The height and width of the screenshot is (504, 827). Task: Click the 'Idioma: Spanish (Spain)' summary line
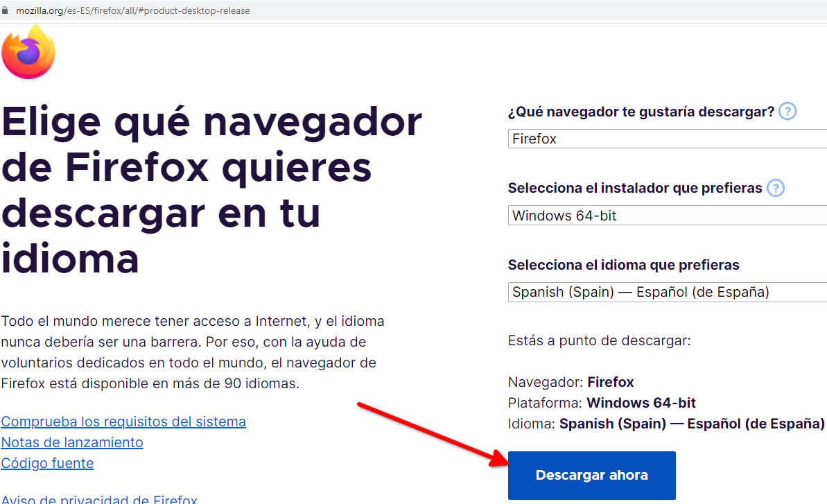tap(666, 424)
